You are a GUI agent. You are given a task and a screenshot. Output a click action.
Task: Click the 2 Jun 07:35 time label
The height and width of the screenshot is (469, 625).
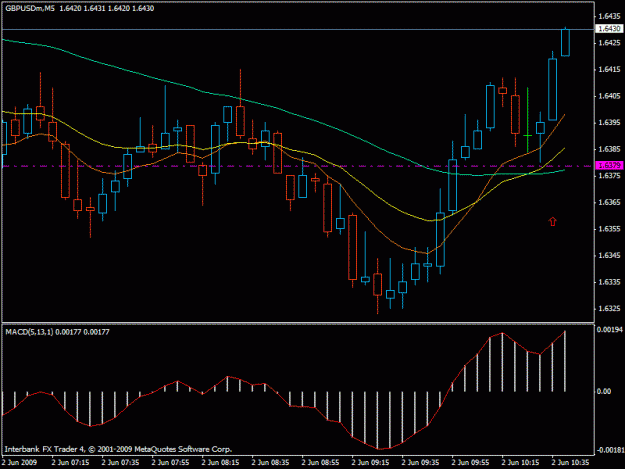(x=120, y=463)
